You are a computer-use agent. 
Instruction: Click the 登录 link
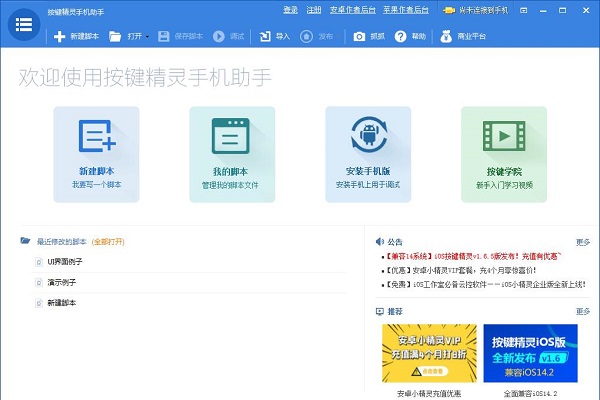(x=290, y=10)
